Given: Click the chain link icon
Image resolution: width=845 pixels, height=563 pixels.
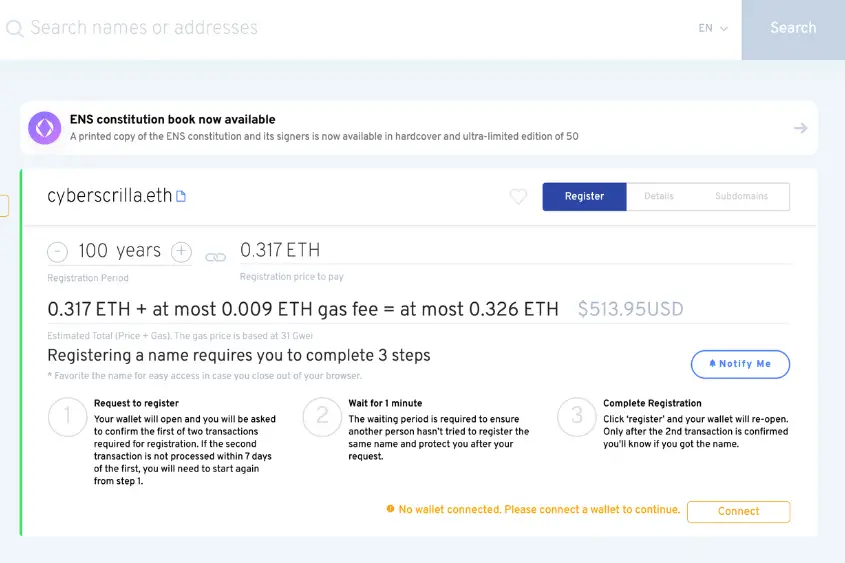Looking at the screenshot, I should click(x=216, y=258).
